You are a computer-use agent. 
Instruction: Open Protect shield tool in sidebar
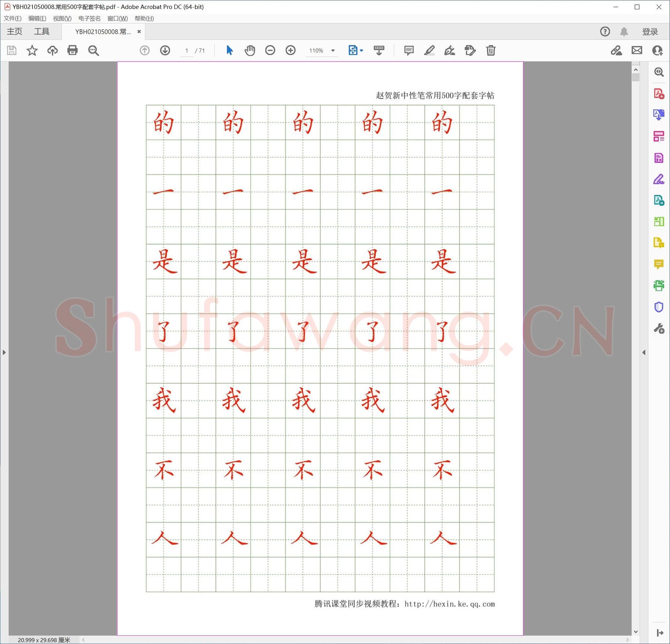point(659,307)
